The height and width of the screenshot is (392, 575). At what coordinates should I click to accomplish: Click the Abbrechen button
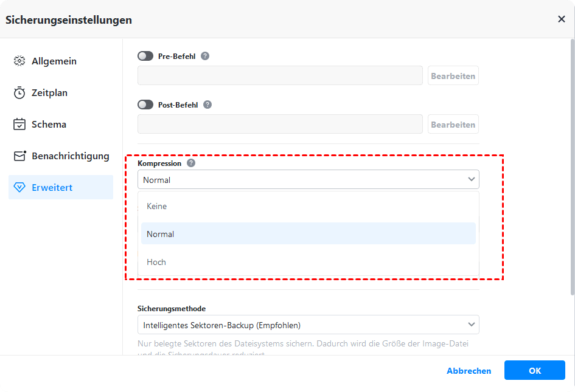[x=469, y=371]
